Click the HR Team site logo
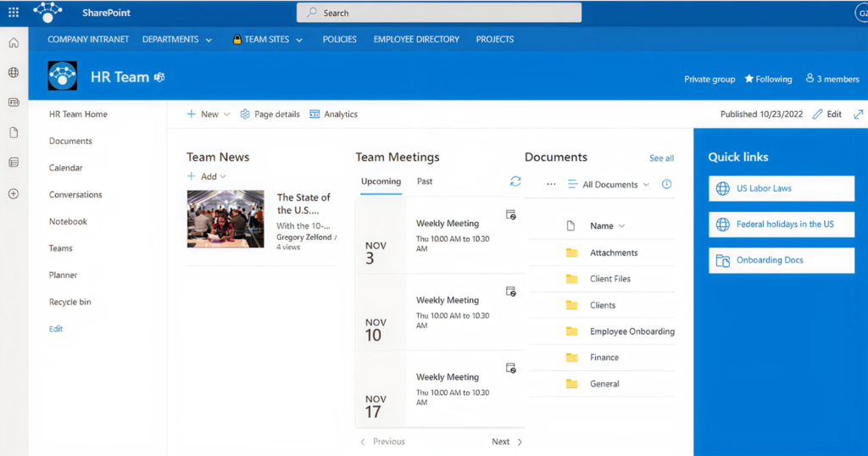Screen dimensions: 868x456 tap(62, 75)
